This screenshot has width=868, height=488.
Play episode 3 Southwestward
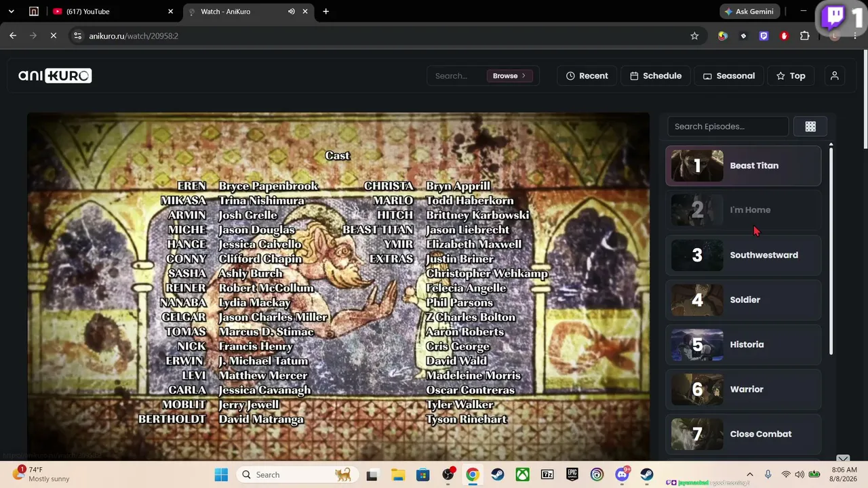743,256
